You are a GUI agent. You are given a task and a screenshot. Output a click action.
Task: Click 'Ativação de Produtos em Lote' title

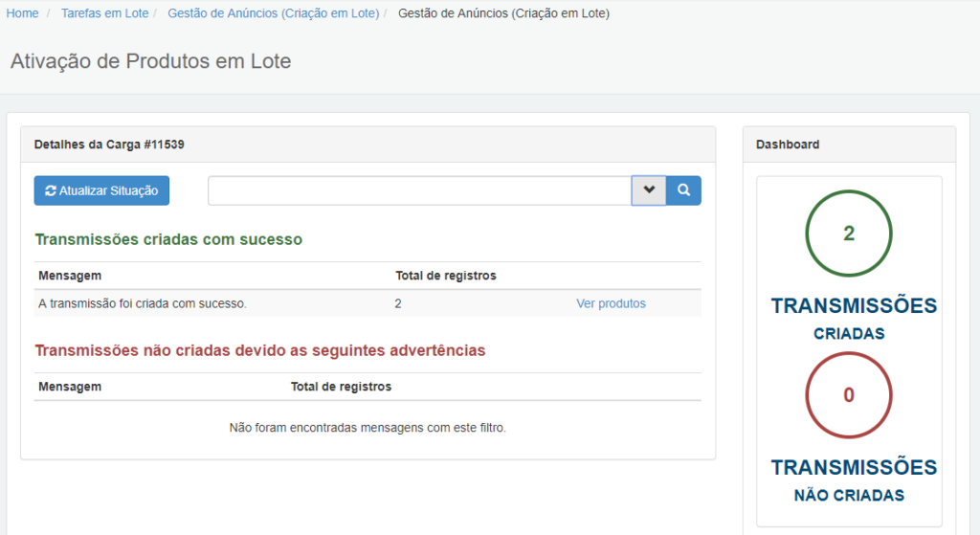150,60
